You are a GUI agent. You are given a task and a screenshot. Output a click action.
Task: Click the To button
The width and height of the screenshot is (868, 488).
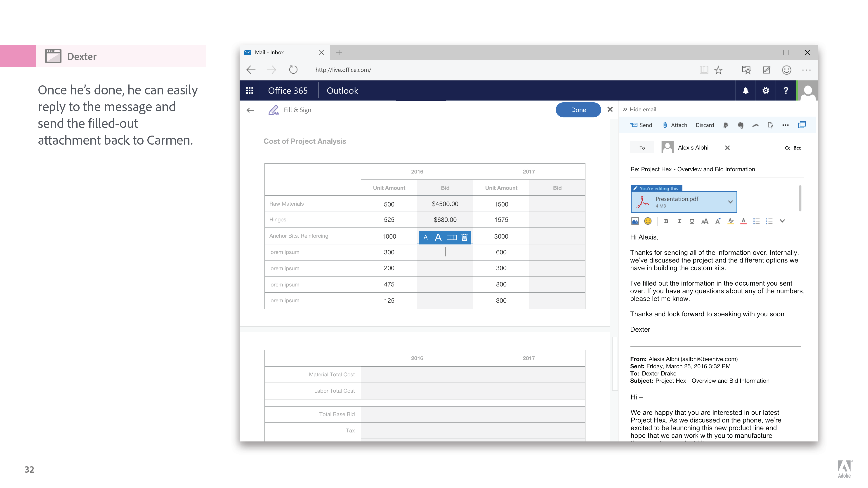[642, 148]
